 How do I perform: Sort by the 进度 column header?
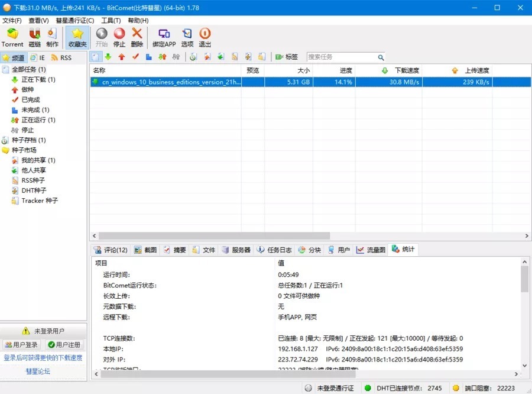(x=334, y=70)
